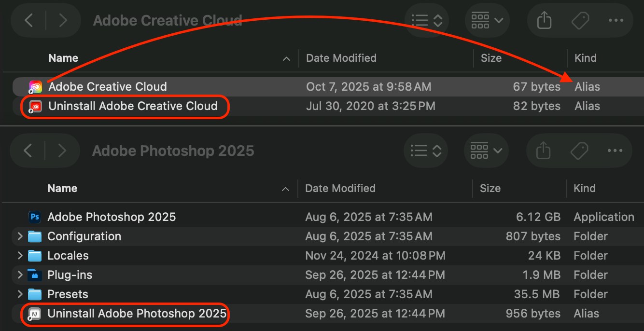
Task: Select the 'Configuration' folder name
Action: click(84, 236)
